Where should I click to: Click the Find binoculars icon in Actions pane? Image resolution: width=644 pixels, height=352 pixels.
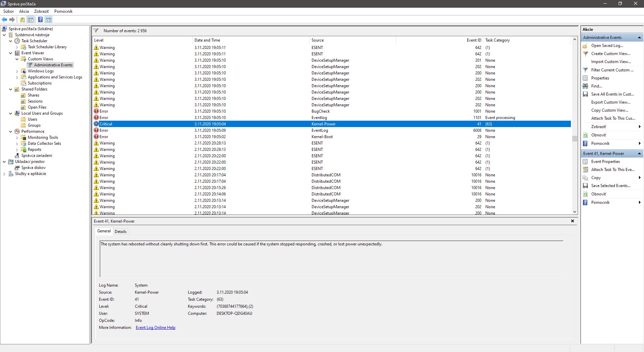(585, 86)
